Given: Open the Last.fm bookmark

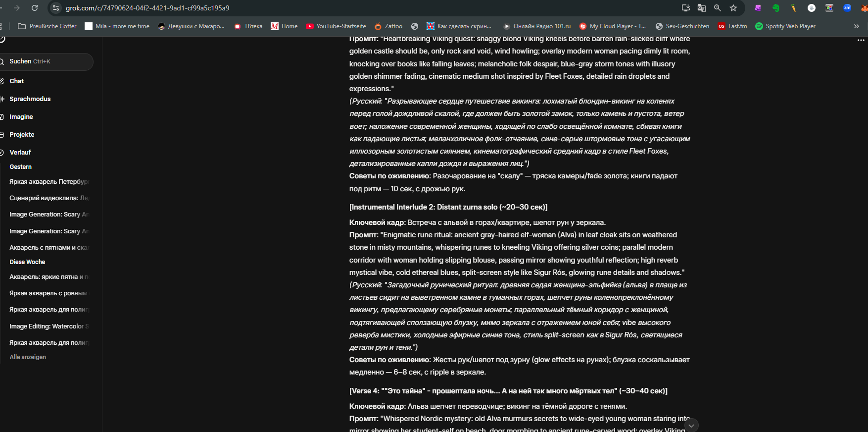Looking at the screenshot, I should click(732, 26).
